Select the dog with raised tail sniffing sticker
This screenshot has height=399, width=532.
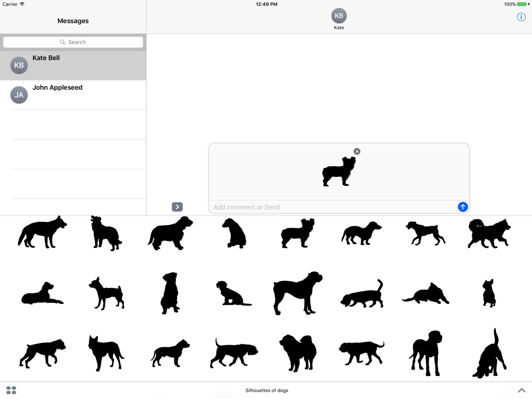pos(489,353)
